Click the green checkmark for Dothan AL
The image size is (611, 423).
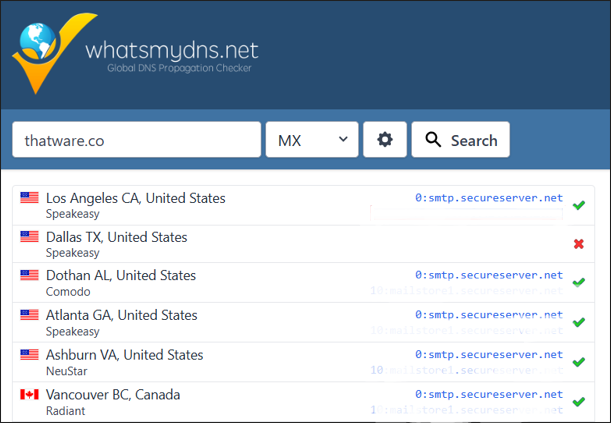[x=578, y=283]
